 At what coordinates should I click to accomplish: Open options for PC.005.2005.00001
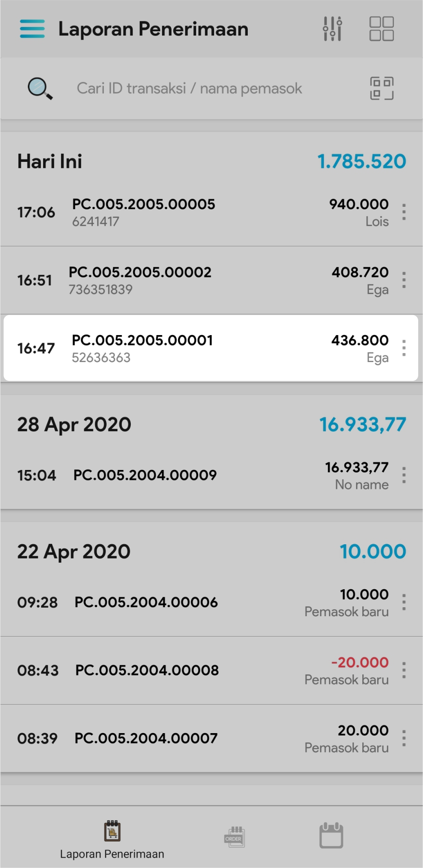[404, 348]
